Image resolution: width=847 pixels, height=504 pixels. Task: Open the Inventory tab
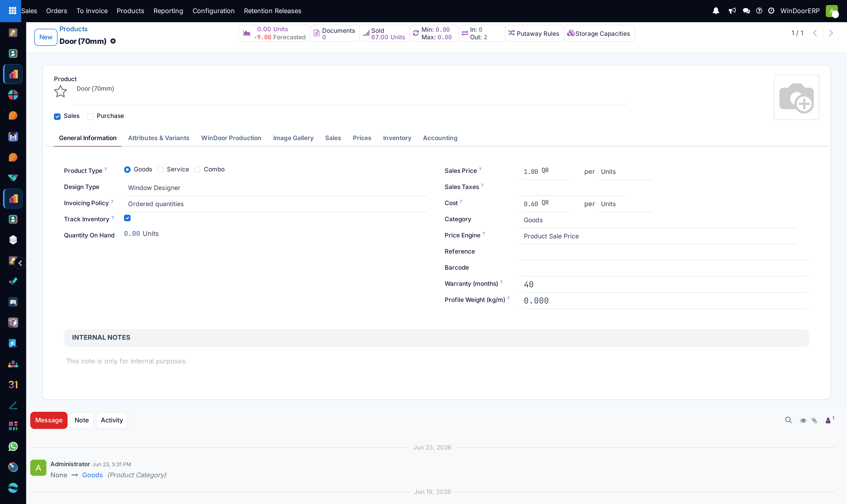tap(397, 138)
